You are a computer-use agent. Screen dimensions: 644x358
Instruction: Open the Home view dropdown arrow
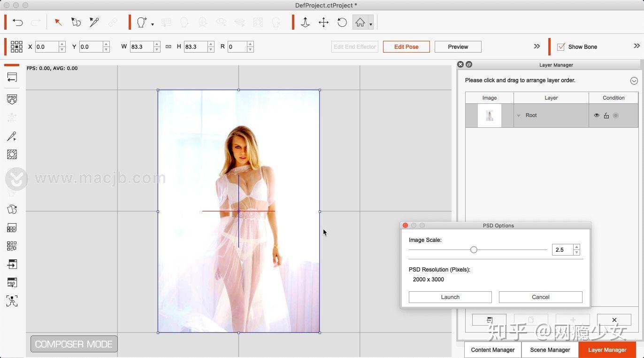[371, 23]
